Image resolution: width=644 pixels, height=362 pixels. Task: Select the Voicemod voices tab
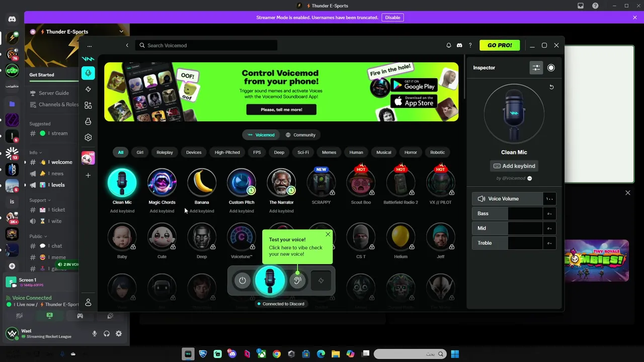tap(261, 135)
